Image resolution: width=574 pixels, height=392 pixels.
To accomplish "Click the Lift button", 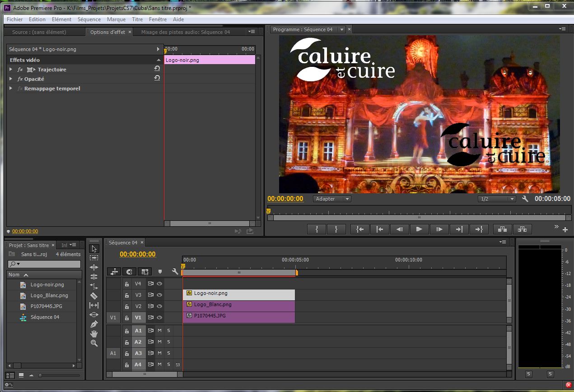I will (502, 229).
